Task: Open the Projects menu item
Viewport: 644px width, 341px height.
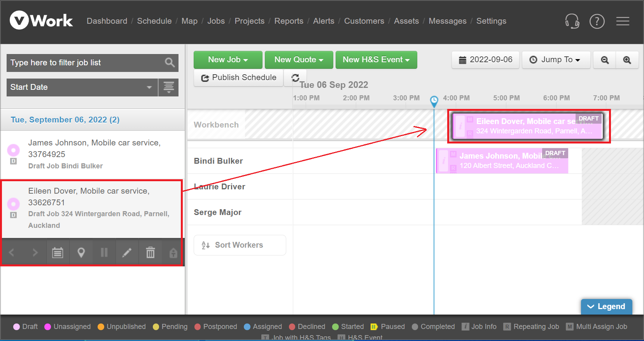Action: tap(249, 21)
